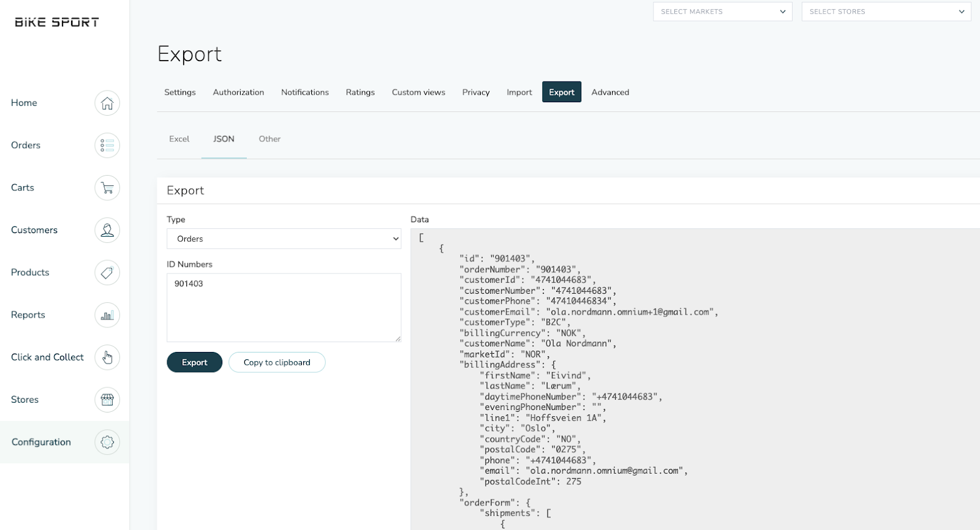Click the Home house icon
This screenshot has width=980, height=530.
107,103
